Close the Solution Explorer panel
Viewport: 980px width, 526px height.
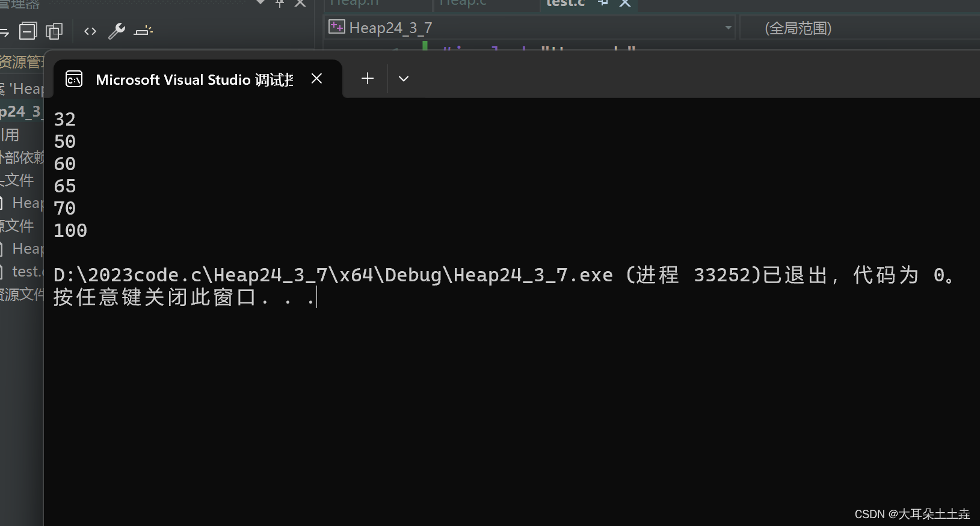(x=300, y=3)
